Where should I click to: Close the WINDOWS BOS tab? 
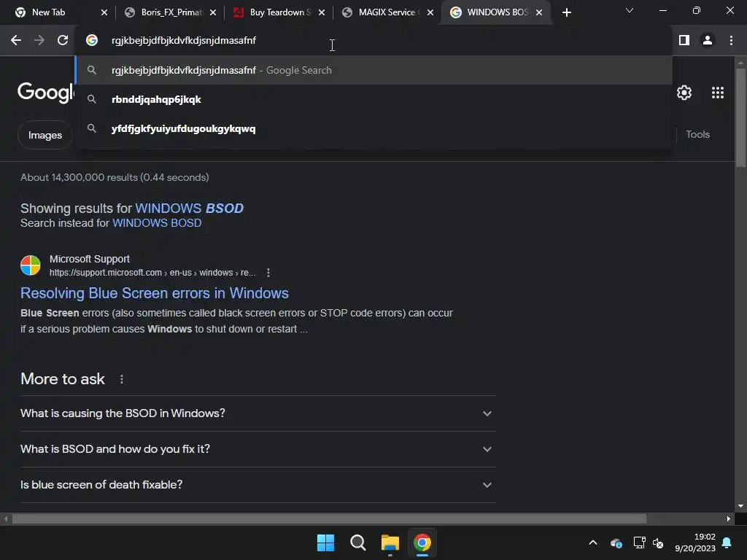pyautogui.click(x=539, y=12)
